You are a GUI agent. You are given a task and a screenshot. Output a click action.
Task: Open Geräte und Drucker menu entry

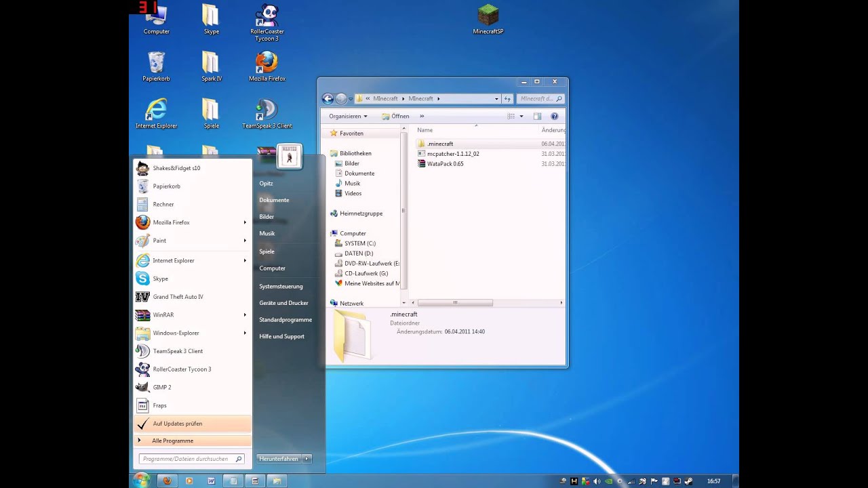coord(283,303)
